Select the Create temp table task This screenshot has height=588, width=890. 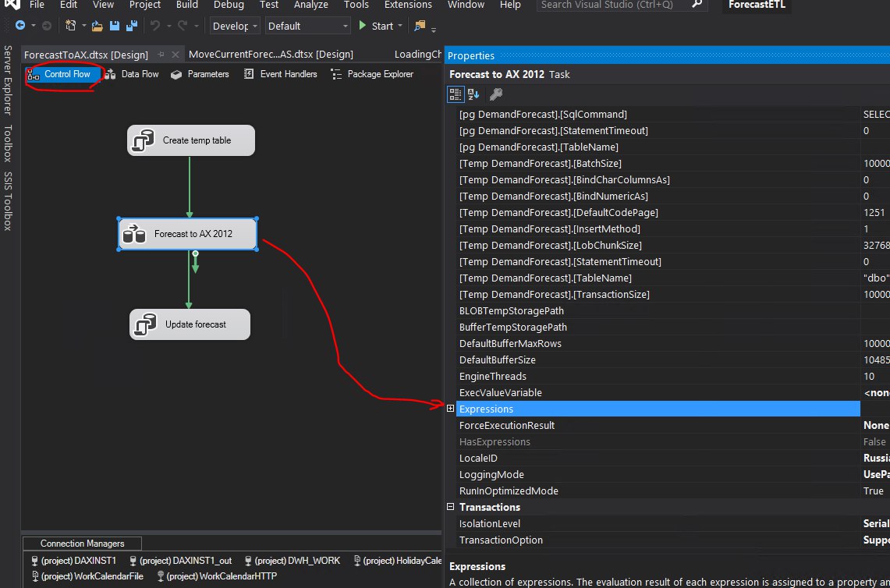(x=190, y=140)
